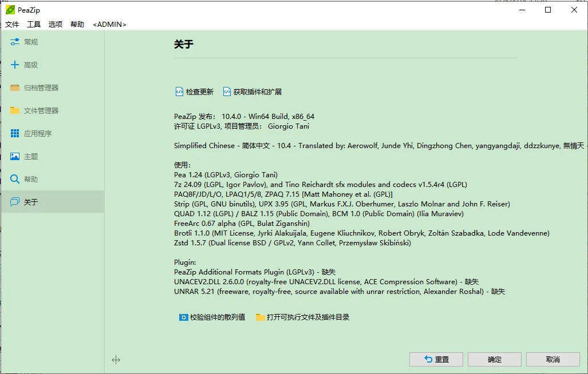Click the Strip and UPX 3.95 line
This screenshot has width=588, height=374.
tap(342, 204)
